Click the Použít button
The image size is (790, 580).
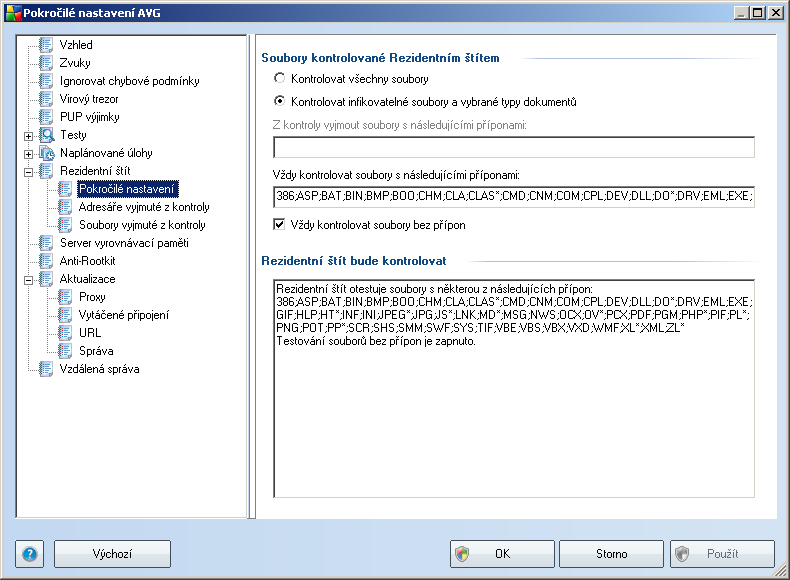(x=722, y=554)
